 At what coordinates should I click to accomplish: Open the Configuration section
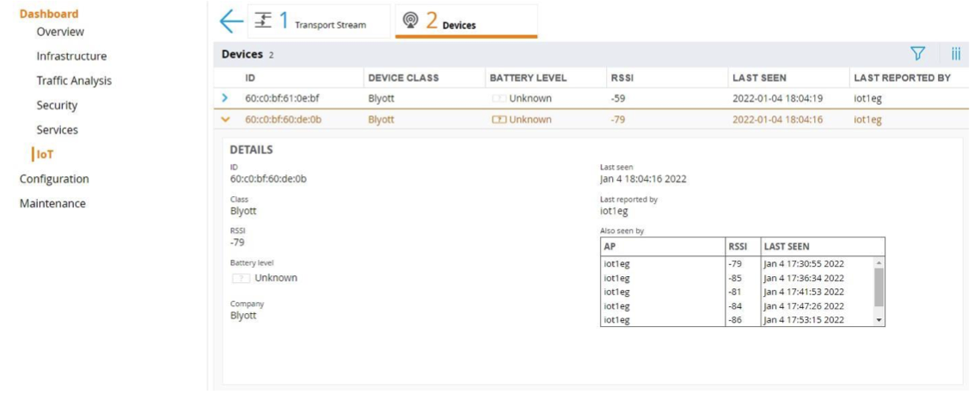click(54, 179)
